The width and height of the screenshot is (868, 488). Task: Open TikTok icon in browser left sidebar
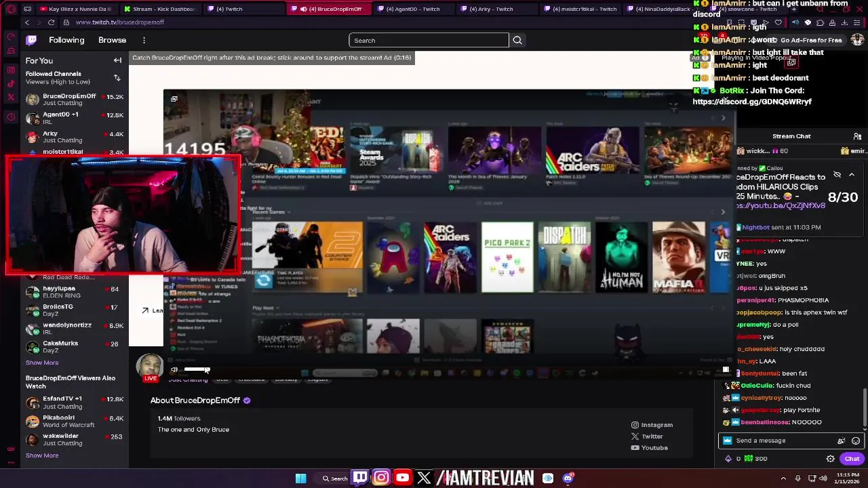click(x=11, y=83)
